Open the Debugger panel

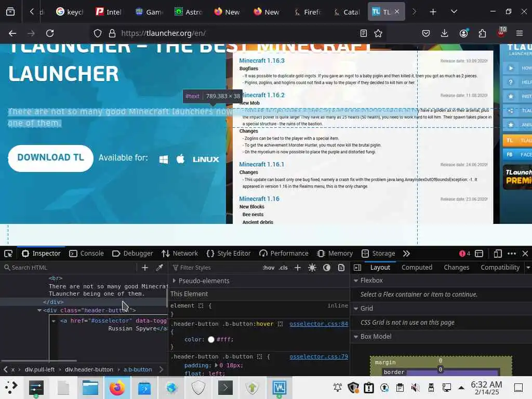[x=132, y=254]
